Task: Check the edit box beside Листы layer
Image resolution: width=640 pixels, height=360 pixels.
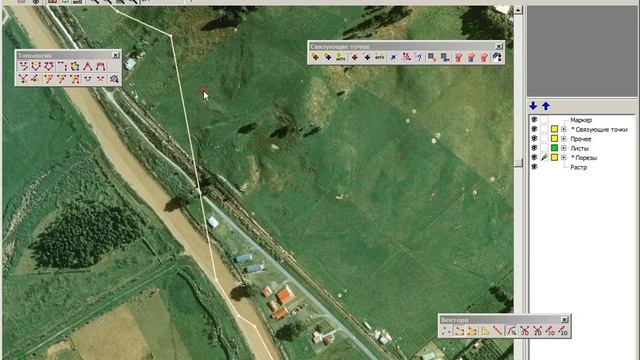Action: pos(544,148)
